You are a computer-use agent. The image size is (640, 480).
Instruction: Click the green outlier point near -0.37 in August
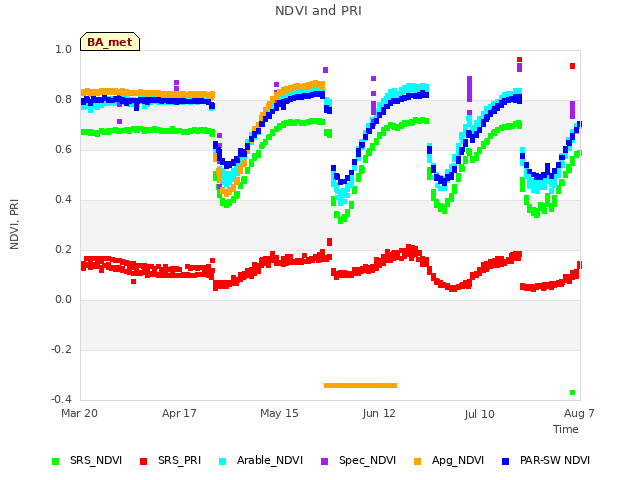tap(573, 393)
